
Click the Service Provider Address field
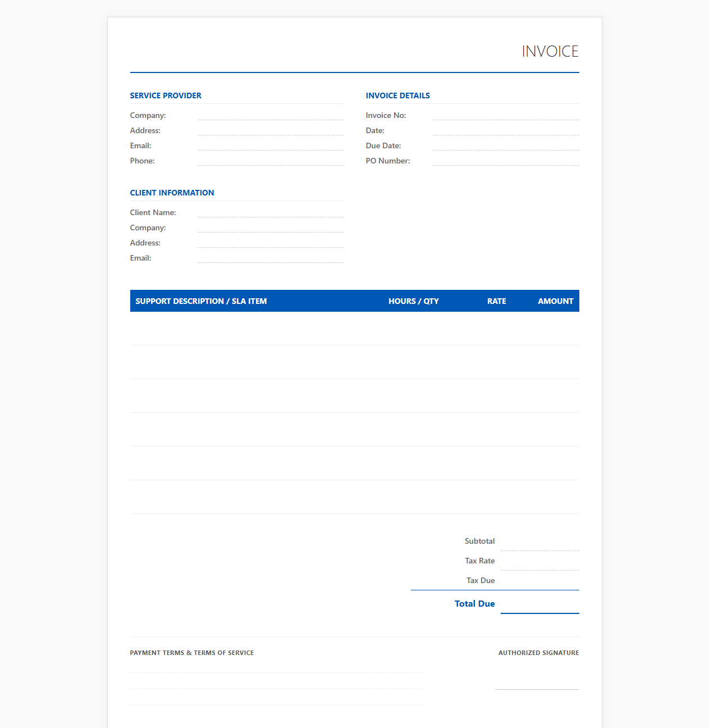[x=270, y=130]
